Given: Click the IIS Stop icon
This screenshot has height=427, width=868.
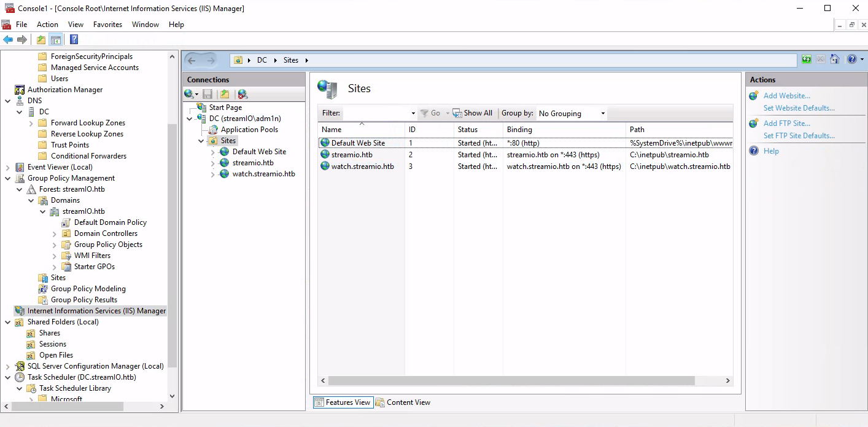Looking at the screenshot, I should (821, 60).
